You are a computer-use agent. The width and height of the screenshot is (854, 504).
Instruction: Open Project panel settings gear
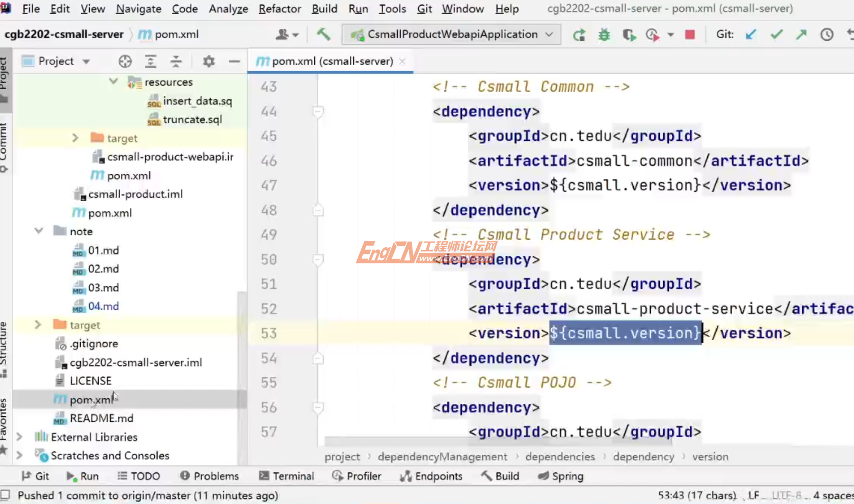[x=208, y=61]
